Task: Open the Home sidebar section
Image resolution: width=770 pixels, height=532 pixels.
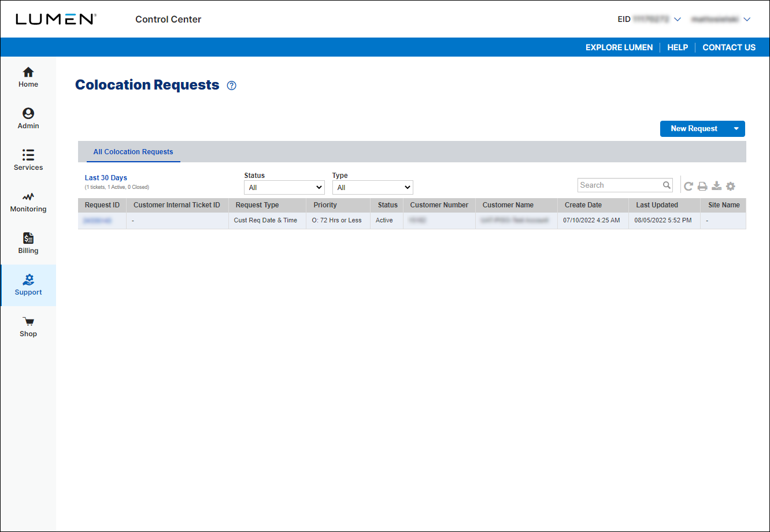Action: click(x=28, y=77)
